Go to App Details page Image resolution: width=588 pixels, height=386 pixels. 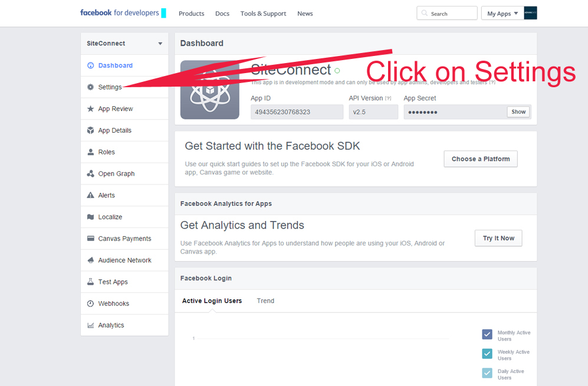tap(124, 130)
